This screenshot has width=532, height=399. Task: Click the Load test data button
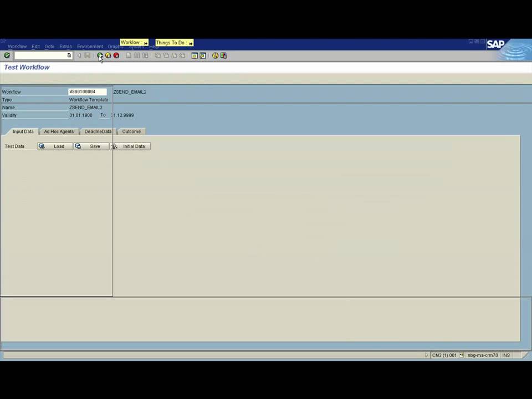tap(55, 146)
